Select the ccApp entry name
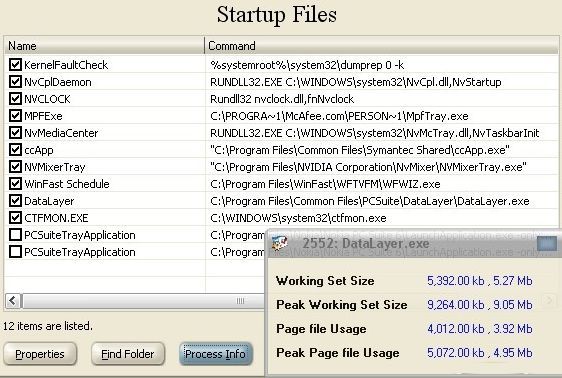 pyautogui.click(x=39, y=150)
